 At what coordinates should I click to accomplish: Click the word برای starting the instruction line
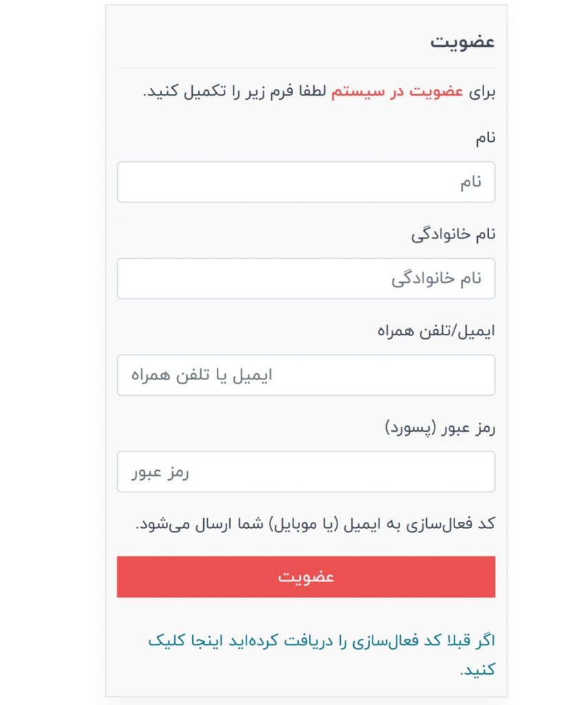pyautogui.click(x=482, y=92)
